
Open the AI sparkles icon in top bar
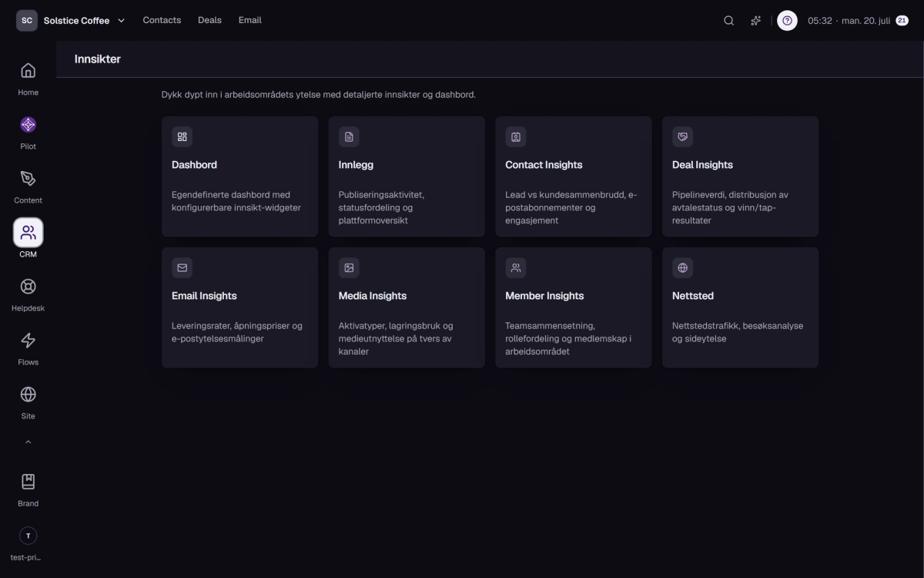[x=755, y=21]
